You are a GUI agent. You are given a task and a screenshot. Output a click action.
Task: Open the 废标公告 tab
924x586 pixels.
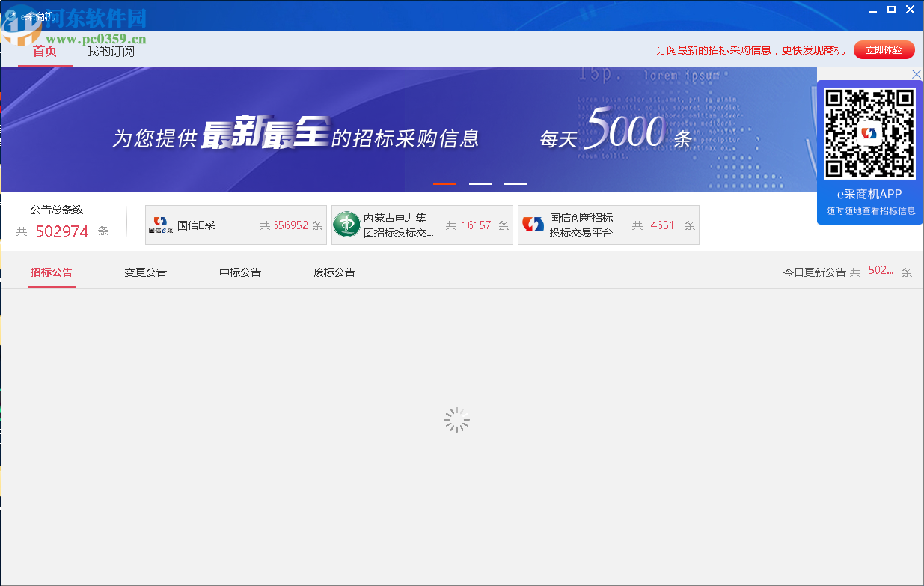coord(334,272)
